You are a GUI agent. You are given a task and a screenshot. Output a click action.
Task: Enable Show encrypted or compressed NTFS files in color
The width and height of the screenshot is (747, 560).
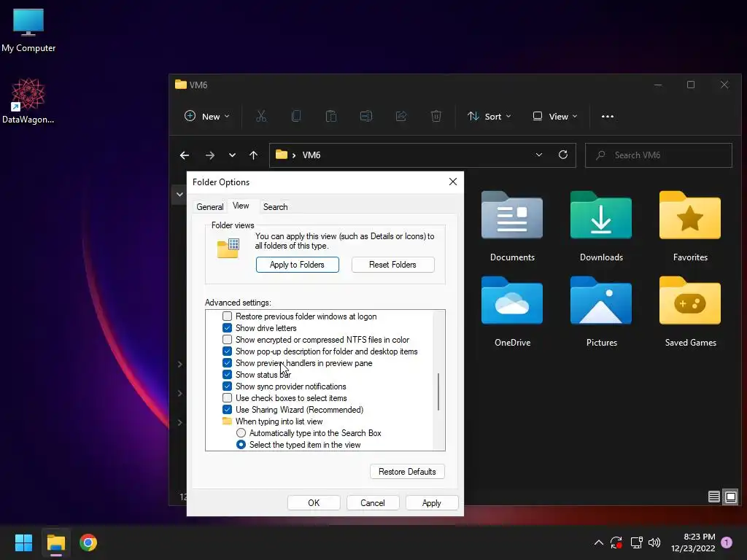(228, 340)
